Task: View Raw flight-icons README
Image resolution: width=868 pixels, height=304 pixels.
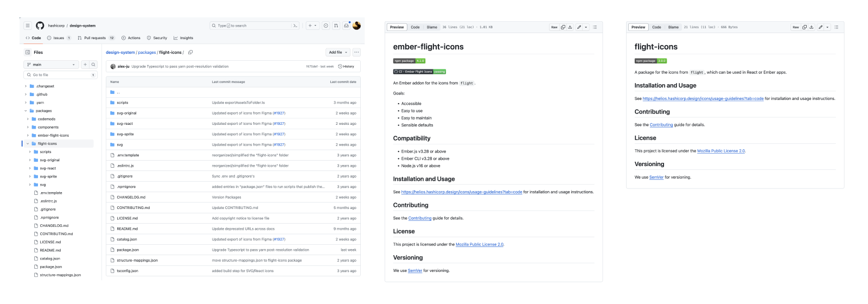Action: (796, 27)
